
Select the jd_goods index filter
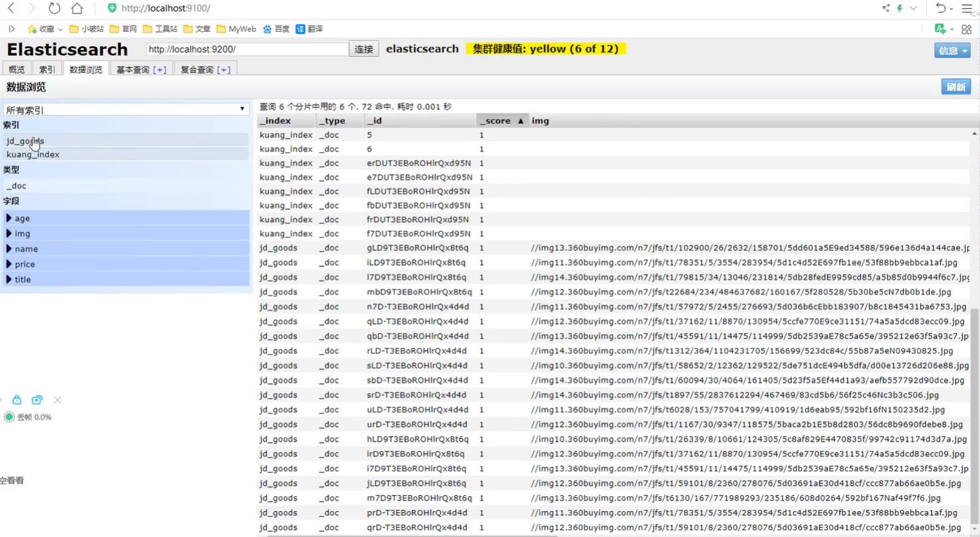point(126,140)
